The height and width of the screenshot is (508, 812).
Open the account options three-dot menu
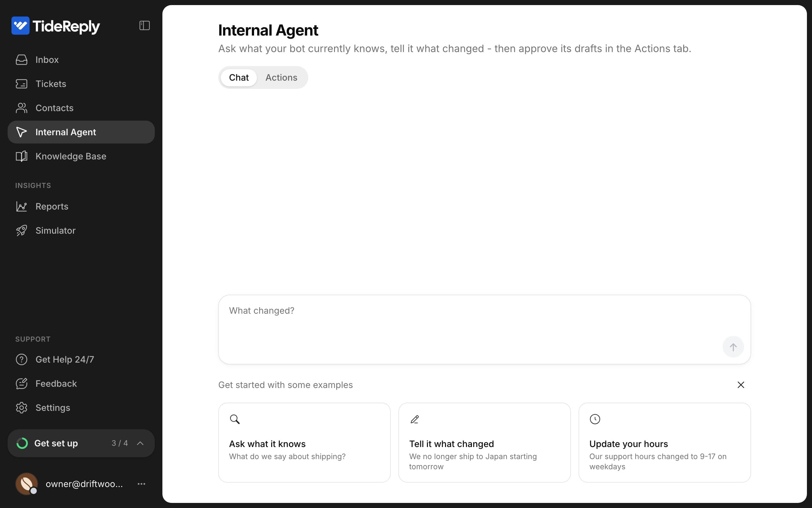[141, 484]
